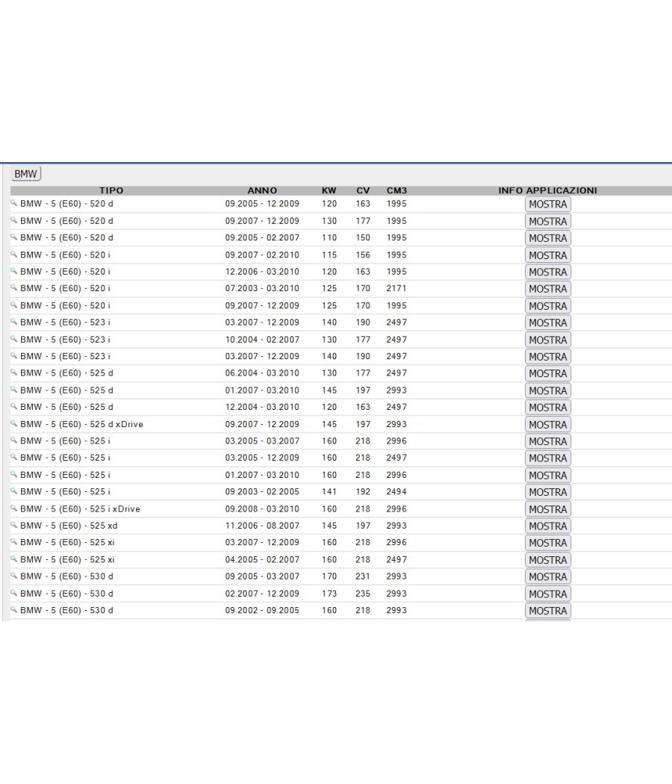The width and height of the screenshot is (672, 784).
Task: Select magnifier icon beside 520 d 110 kW
Action: coord(14,237)
